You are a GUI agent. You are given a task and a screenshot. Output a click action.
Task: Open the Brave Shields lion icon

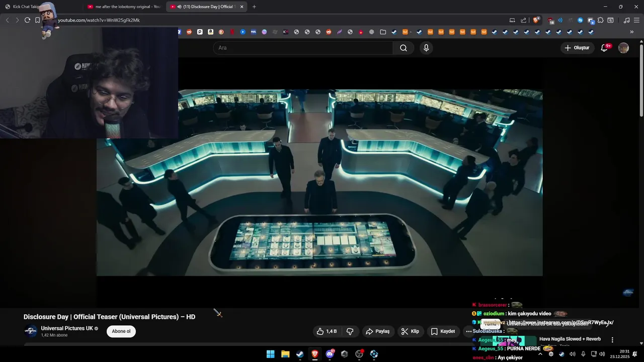click(x=536, y=20)
